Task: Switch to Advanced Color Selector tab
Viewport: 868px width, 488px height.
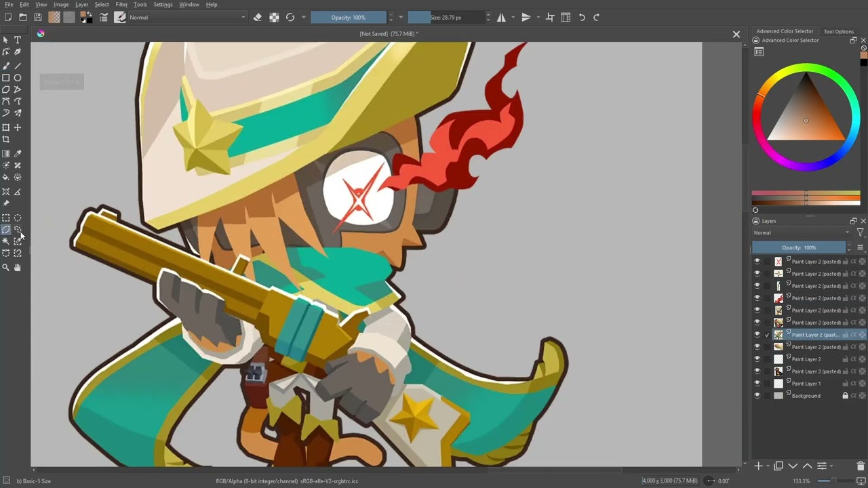Action: 785,31
